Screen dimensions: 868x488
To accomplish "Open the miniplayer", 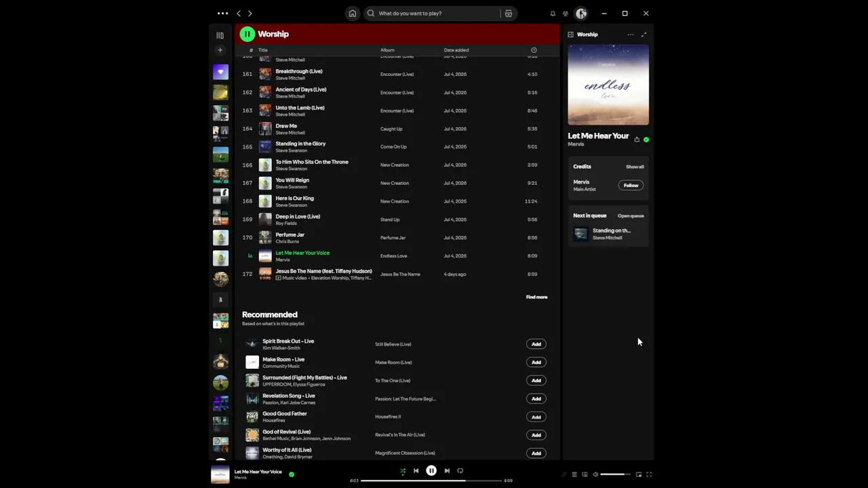I will coord(639,474).
